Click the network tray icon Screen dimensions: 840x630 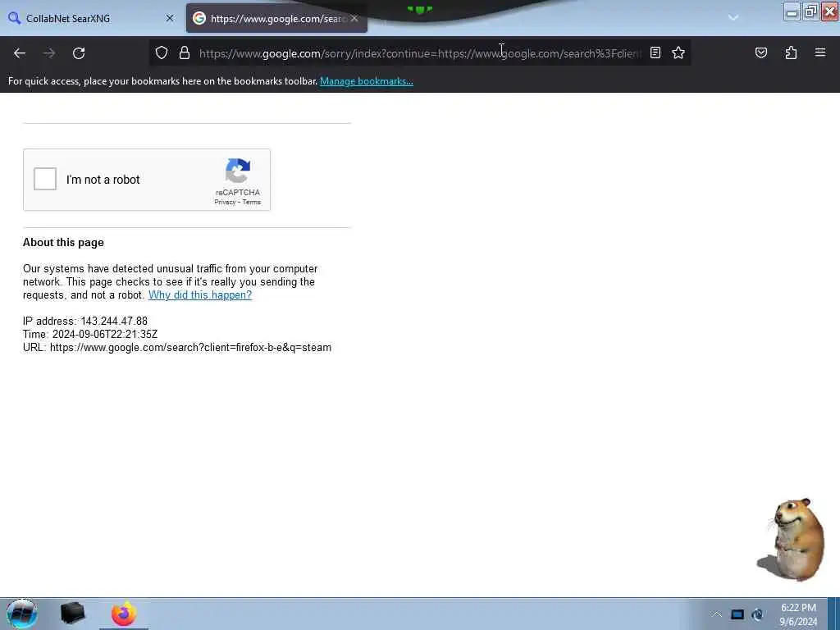click(757, 614)
